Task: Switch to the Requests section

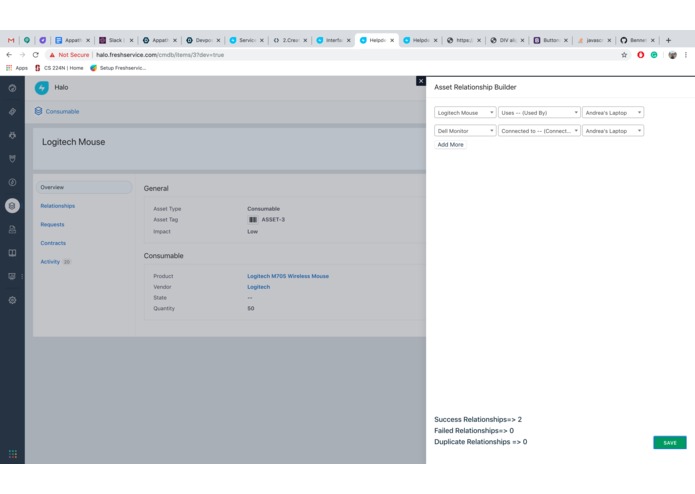Action: coord(52,225)
